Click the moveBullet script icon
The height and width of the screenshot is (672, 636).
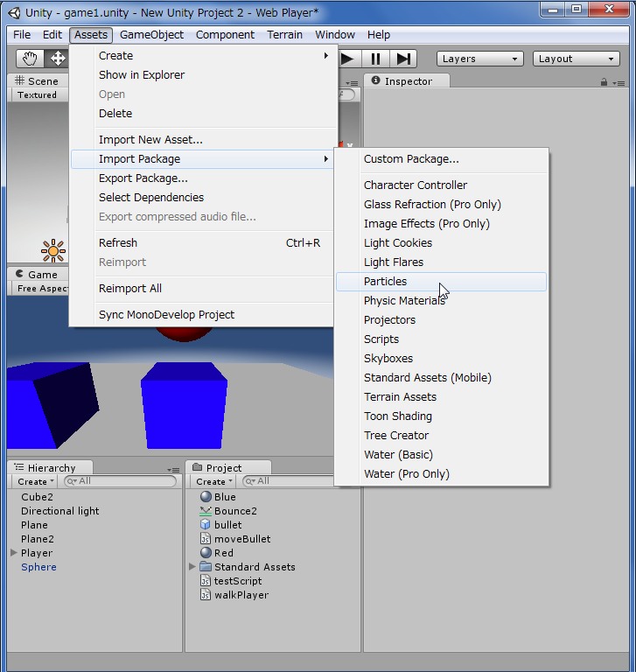pyautogui.click(x=206, y=539)
